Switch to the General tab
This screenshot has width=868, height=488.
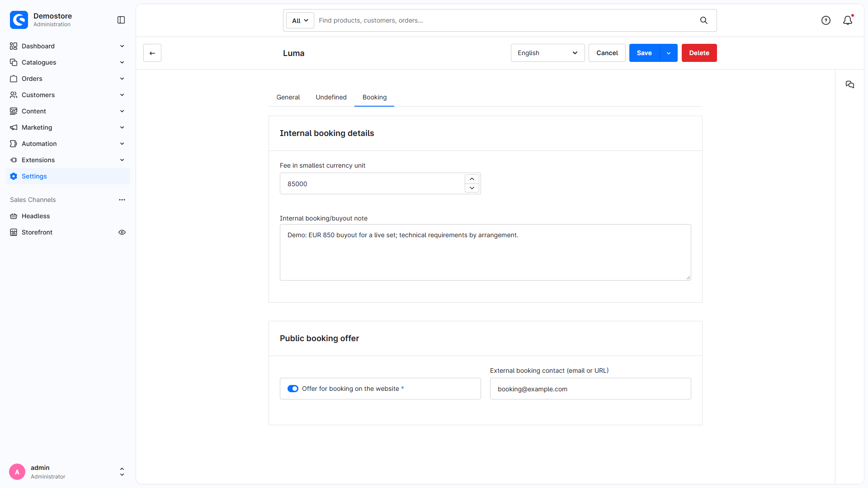coord(288,97)
